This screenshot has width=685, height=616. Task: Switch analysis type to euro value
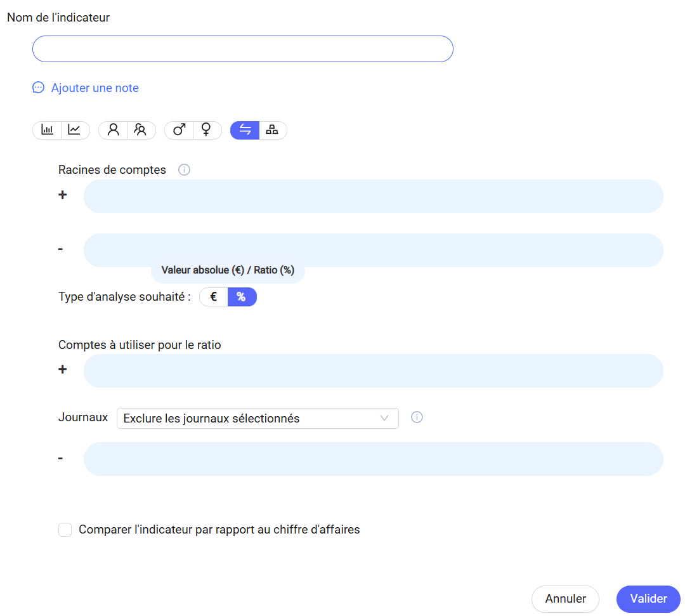tap(214, 297)
